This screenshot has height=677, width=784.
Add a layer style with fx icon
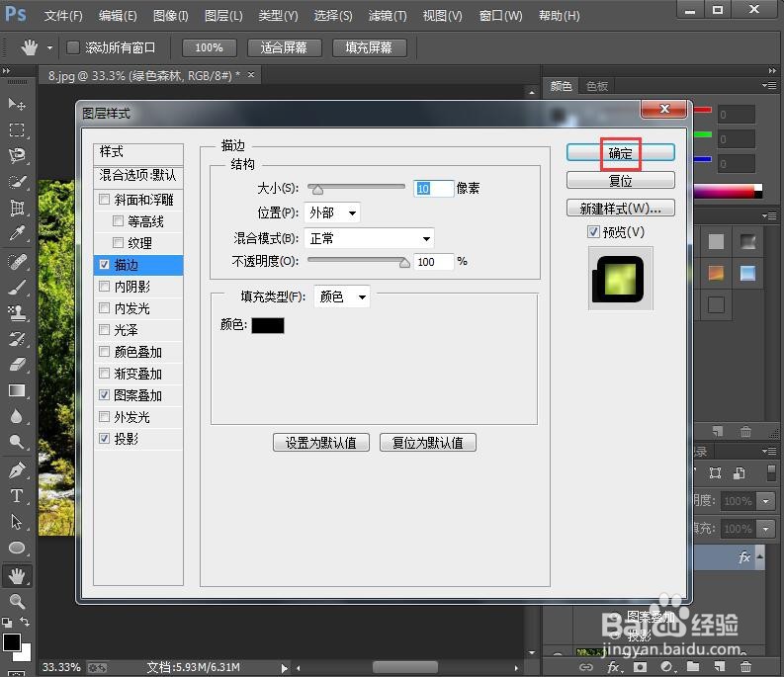point(613,666)
